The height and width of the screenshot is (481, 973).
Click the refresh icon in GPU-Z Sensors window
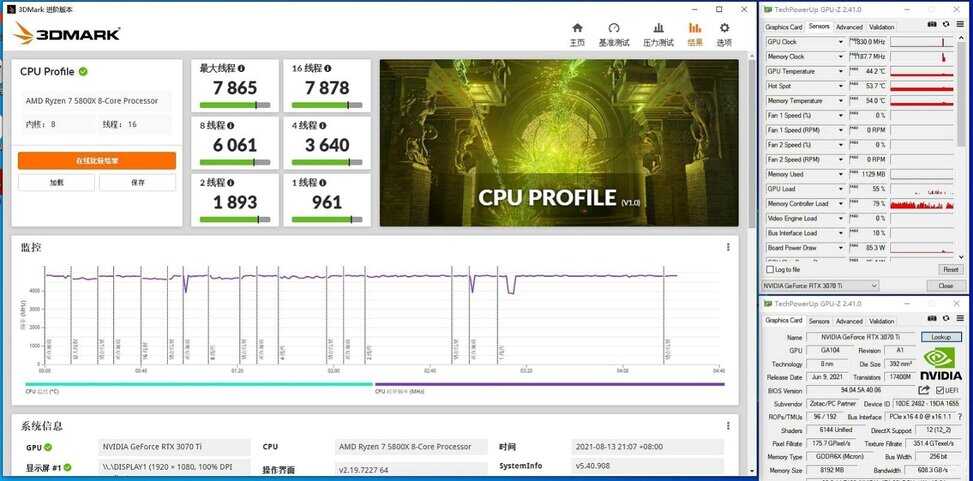(946, 24)
